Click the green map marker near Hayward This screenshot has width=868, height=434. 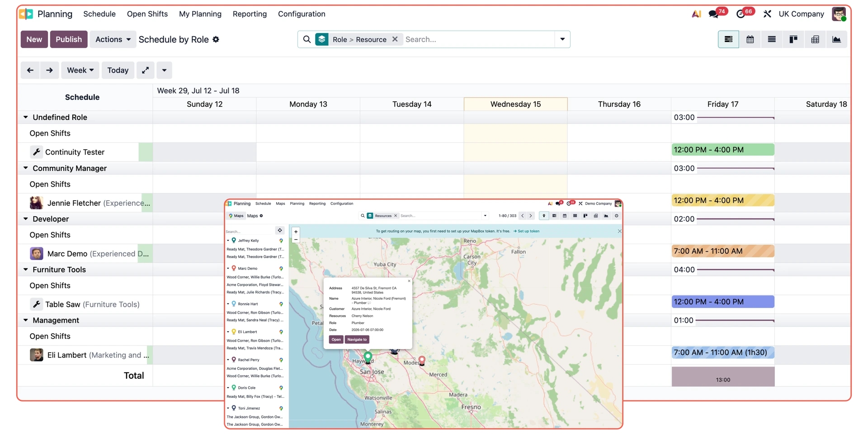tap(368, 357)
